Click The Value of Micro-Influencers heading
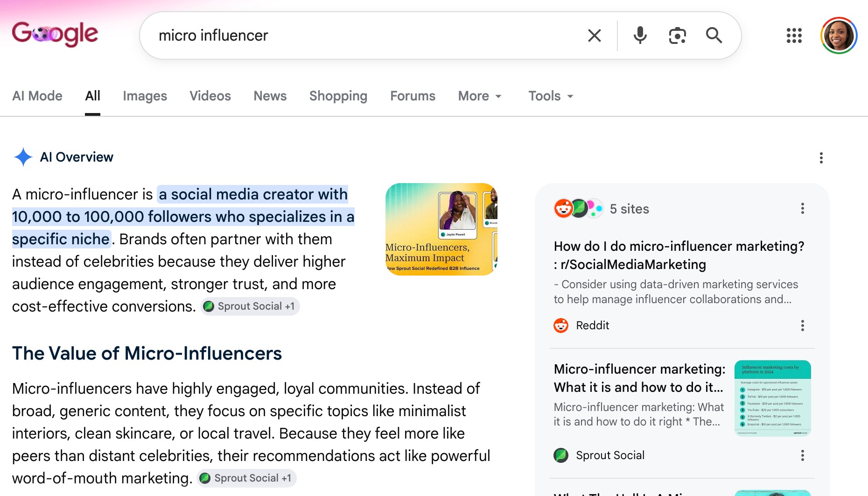The width and height of the screenshot is (868, 496). click(147, 354)
